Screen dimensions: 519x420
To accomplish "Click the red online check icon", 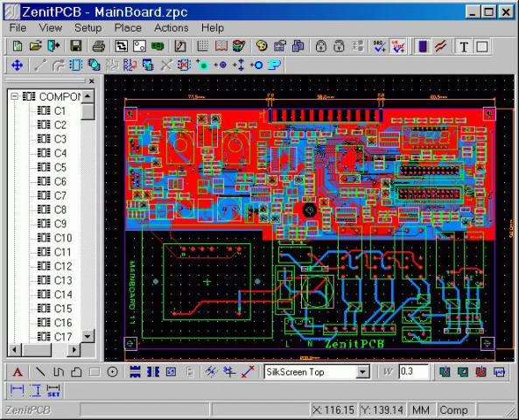I will click(398, 46).
